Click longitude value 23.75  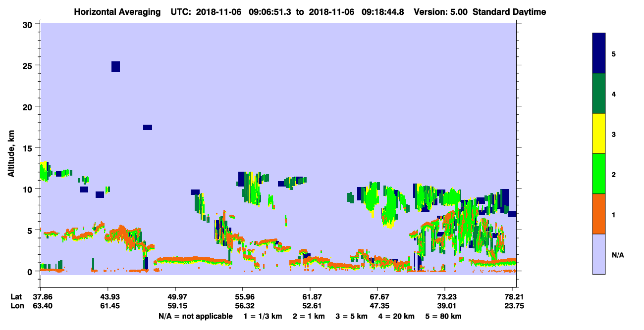click(x=514, y=306)
